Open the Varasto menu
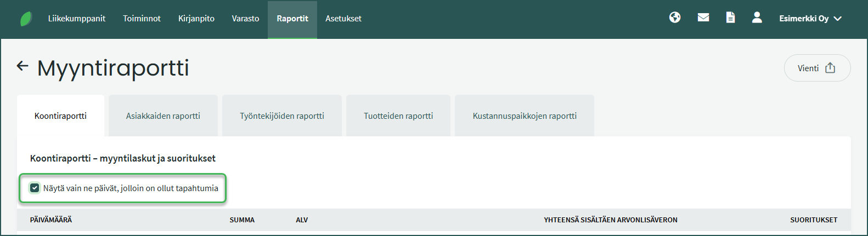This screenshot has height=236, width=868. (245, 19)
